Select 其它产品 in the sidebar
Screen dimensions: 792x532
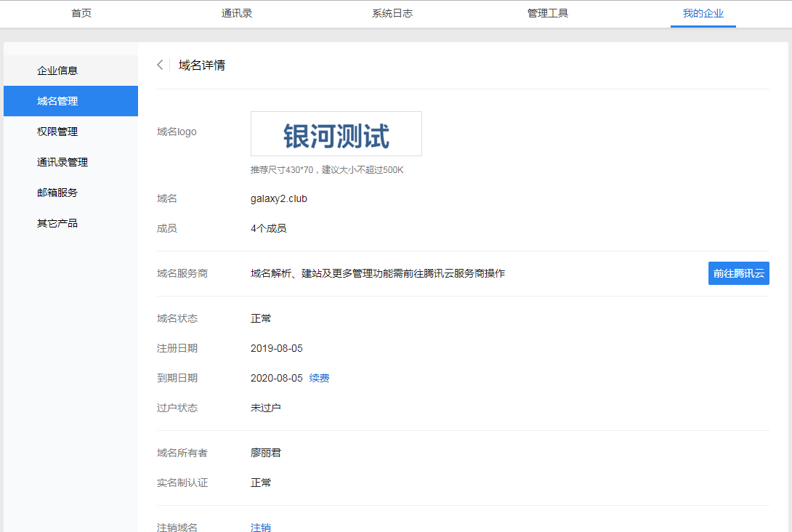coord(57,223)
